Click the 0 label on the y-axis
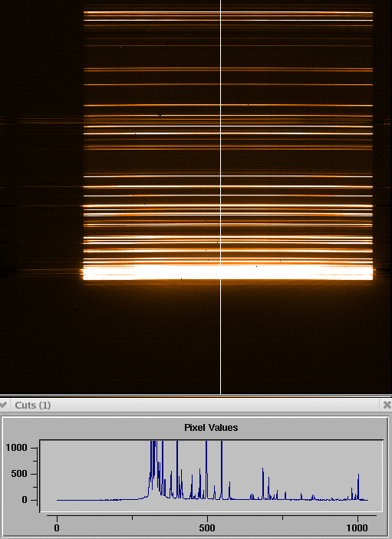The height and width of the screenshot is (539, 392). click(x=24, y=500)
